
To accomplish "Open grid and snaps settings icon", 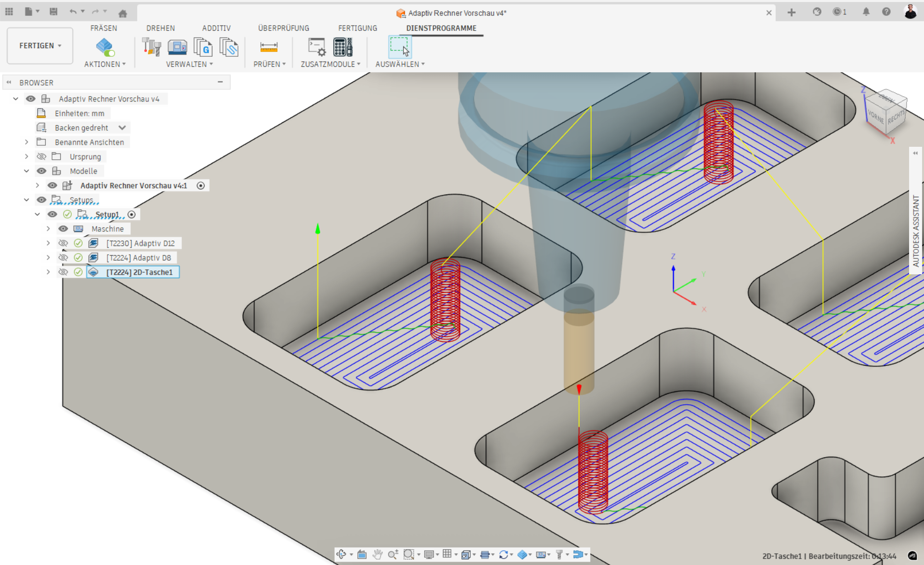I will (447, 554).
